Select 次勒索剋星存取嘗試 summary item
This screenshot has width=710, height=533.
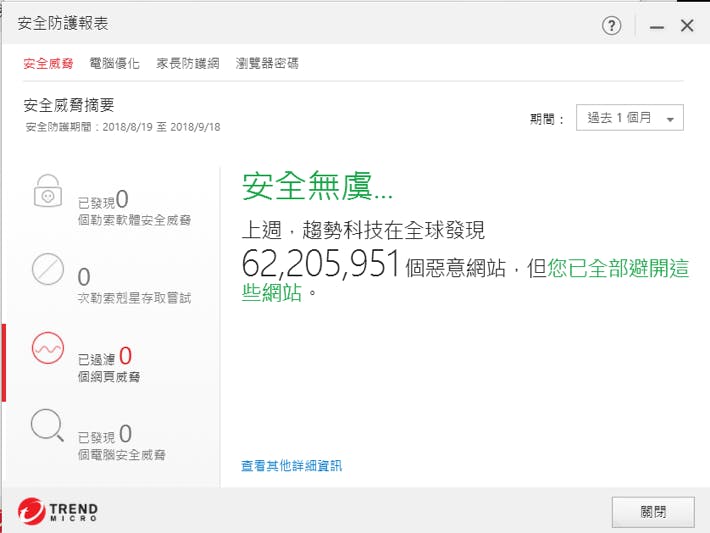click(134, 297)
